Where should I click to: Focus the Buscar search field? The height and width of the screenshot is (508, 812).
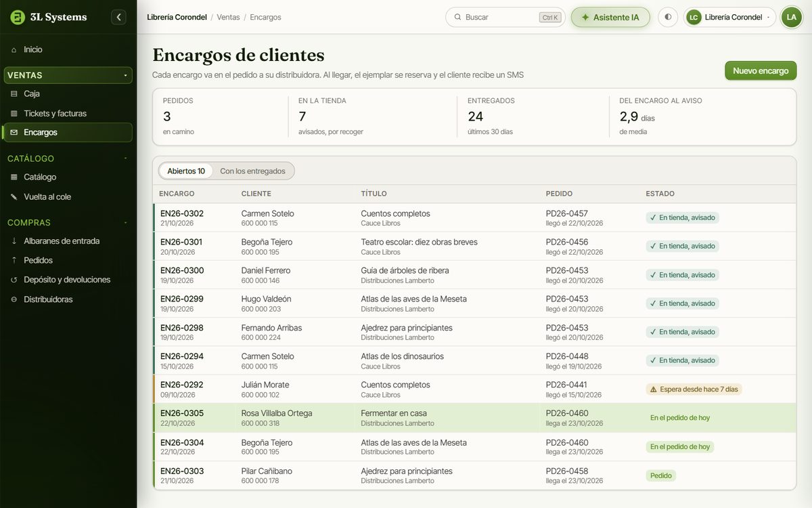(x=505, y=17)
